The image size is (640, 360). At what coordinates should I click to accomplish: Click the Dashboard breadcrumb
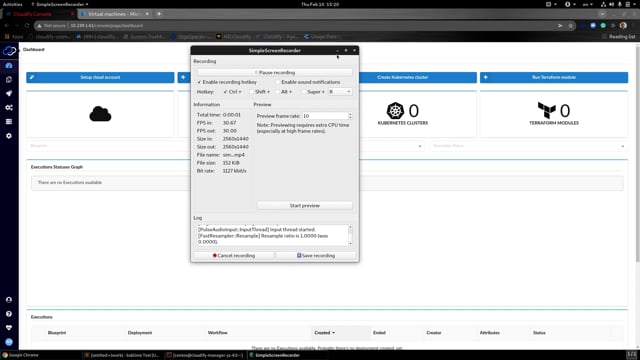[33, 49]
